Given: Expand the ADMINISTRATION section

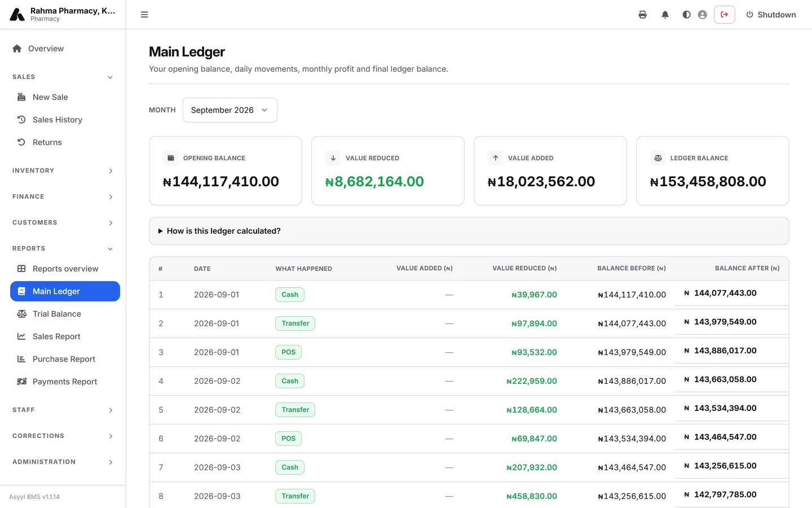Looking at the screenshot, I should 63,462.
